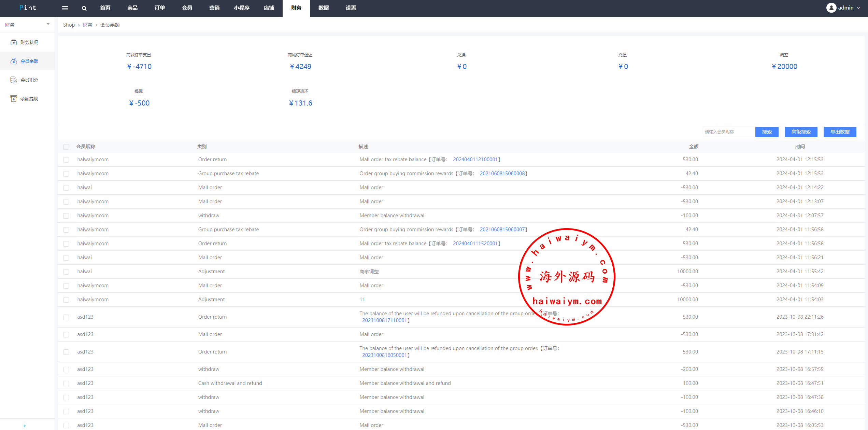
Task: Toggle the select-all checkbox in table header
Action: (66, 147)
